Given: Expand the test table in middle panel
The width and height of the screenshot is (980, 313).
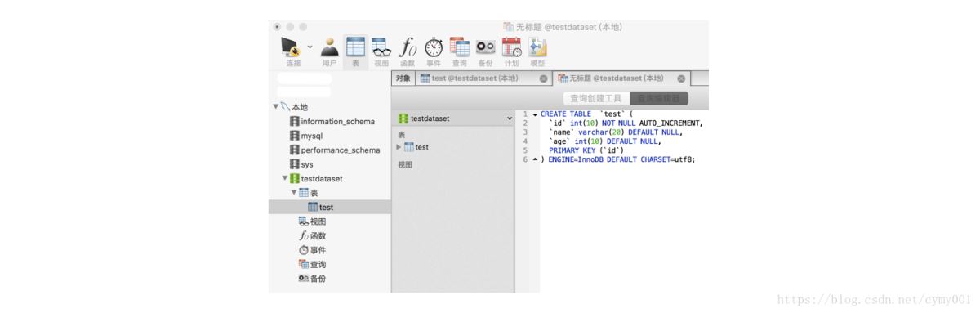Looking at the screenshot, I should (399, 147).
